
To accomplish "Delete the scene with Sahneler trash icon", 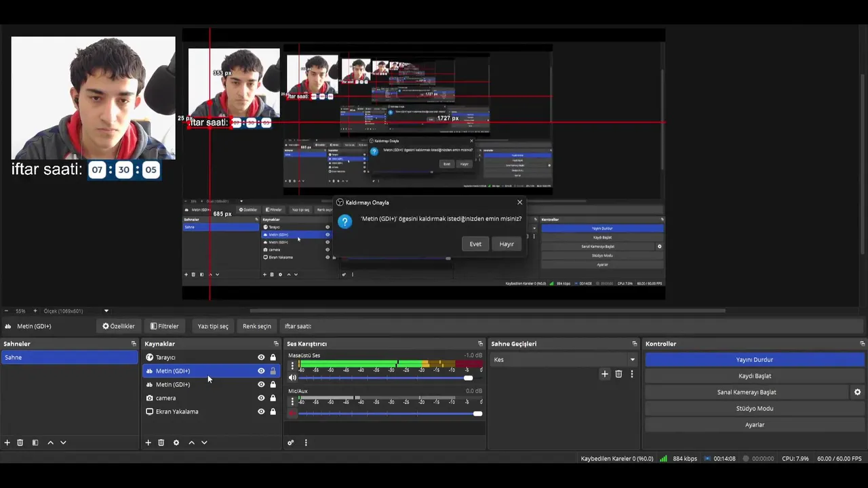I will tap(20, 443).
